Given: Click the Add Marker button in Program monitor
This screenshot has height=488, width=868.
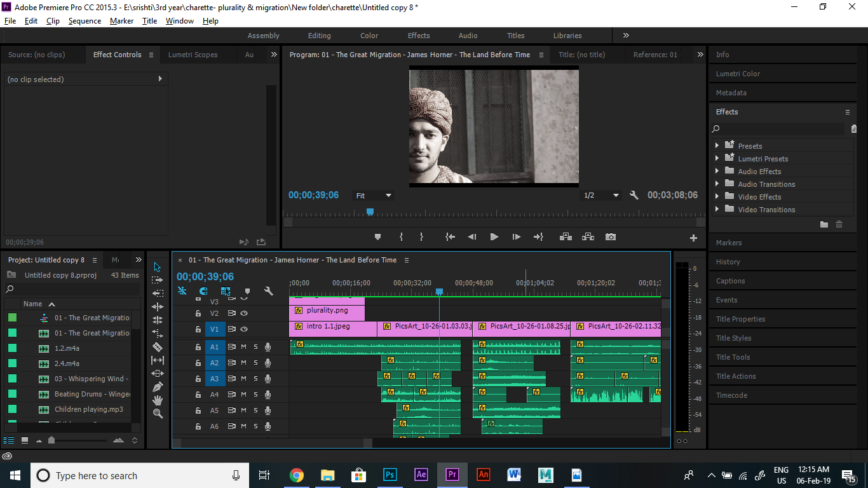Looking at the screenshot, I should 378,237.
